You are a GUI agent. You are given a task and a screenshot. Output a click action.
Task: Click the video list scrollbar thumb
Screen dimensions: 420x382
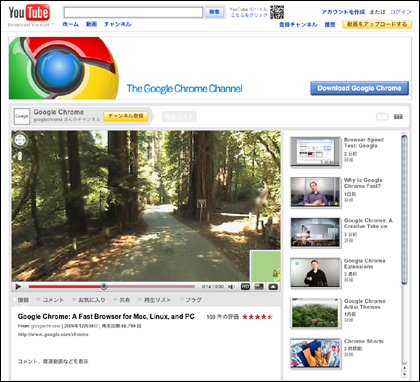404,209
